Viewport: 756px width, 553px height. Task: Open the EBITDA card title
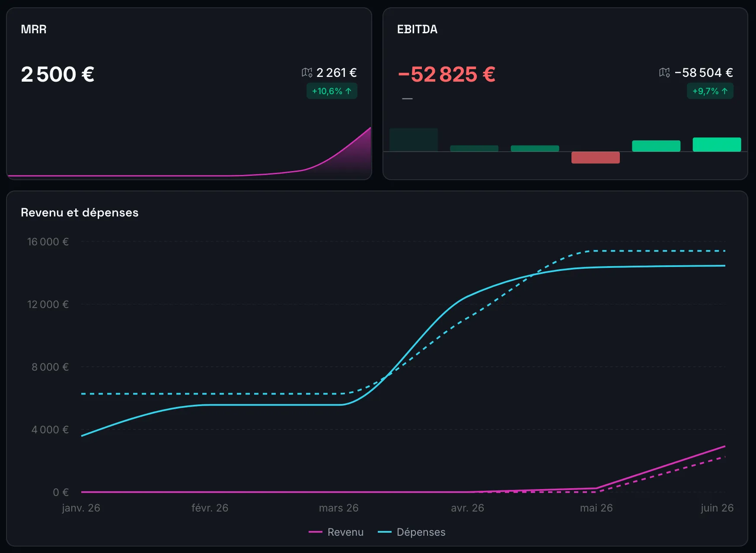[417, 29]
